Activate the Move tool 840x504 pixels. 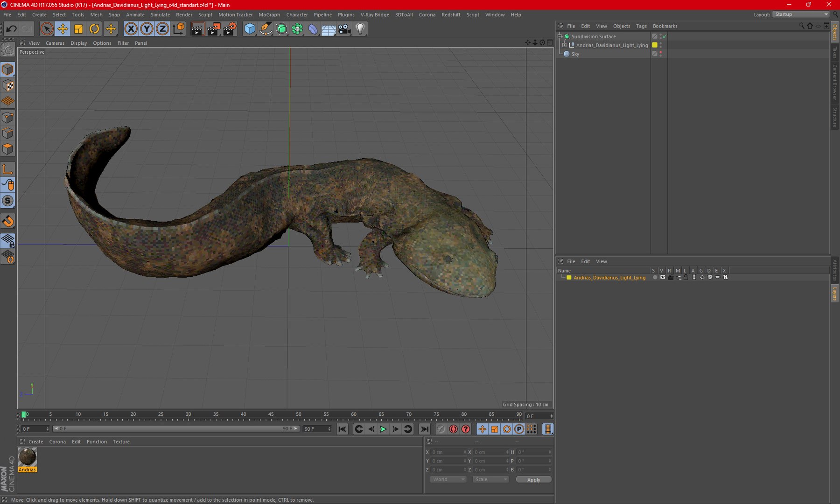(62, 29)
